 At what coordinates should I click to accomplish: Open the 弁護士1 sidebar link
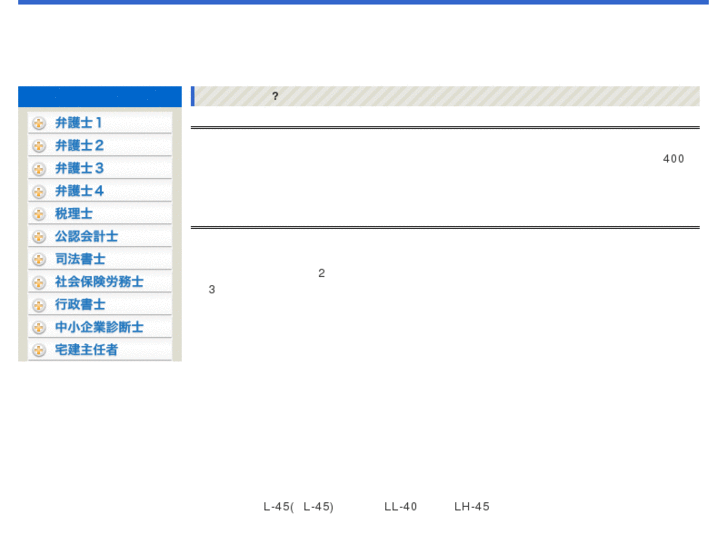pos(100,123)
